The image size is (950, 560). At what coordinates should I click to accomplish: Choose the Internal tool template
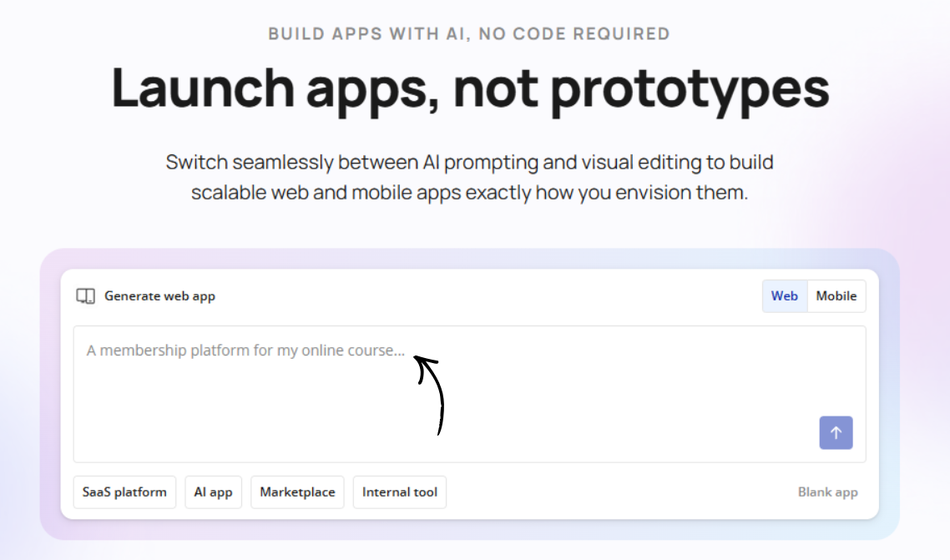399,492
